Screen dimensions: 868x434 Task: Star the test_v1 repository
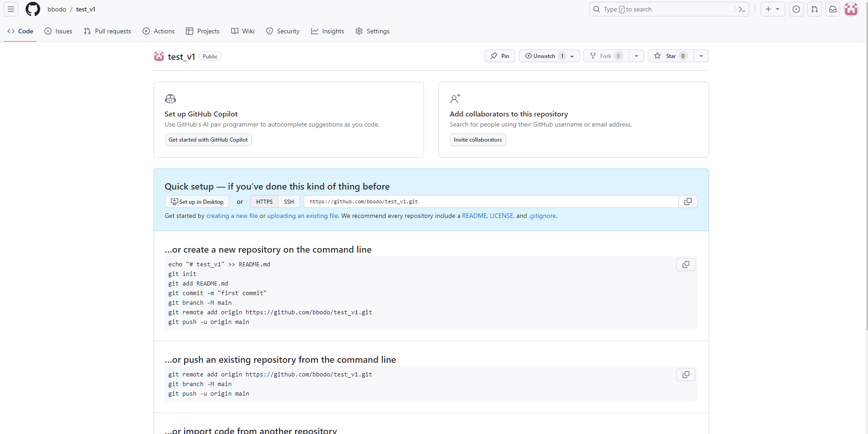click(671, 56)
